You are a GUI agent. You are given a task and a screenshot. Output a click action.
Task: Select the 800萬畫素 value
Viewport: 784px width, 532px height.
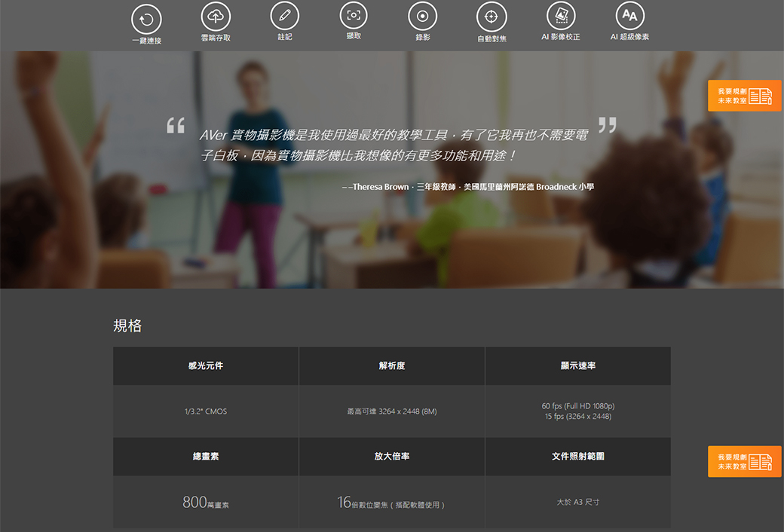[206, 502]
